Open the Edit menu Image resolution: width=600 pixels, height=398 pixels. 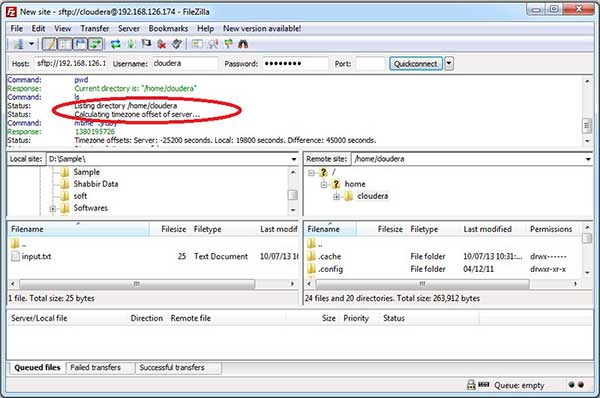pos(38,29)
